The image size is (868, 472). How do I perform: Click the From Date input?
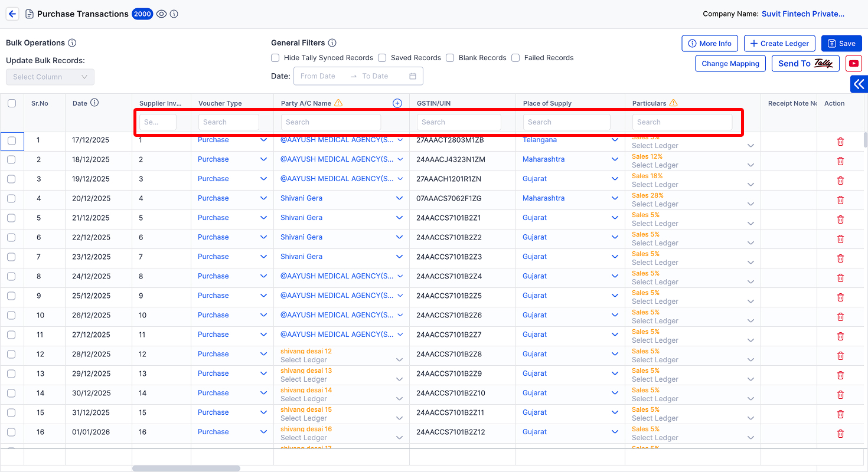pos(322,76)
